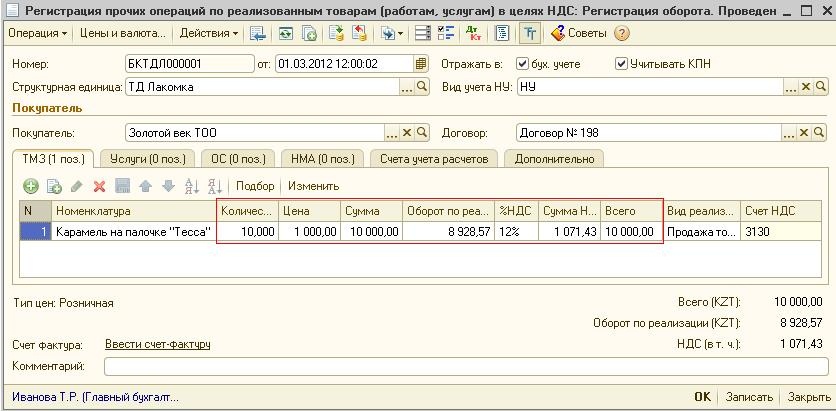Click the 'Ввести счет-фактуру' link
Screen dimensions: 836x411
[157, 344]
